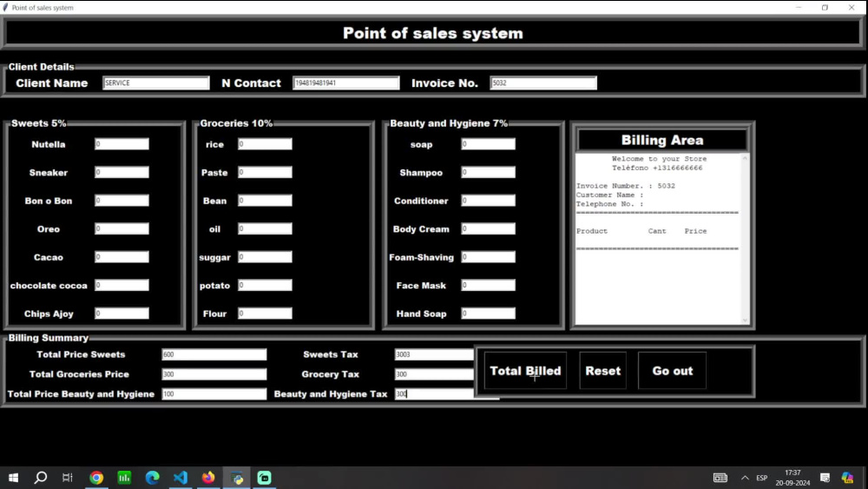Viewport: 868px width, 489px height.
Task: Open Microsoft Edge from the taskbar
Action: tap(152, 478)
